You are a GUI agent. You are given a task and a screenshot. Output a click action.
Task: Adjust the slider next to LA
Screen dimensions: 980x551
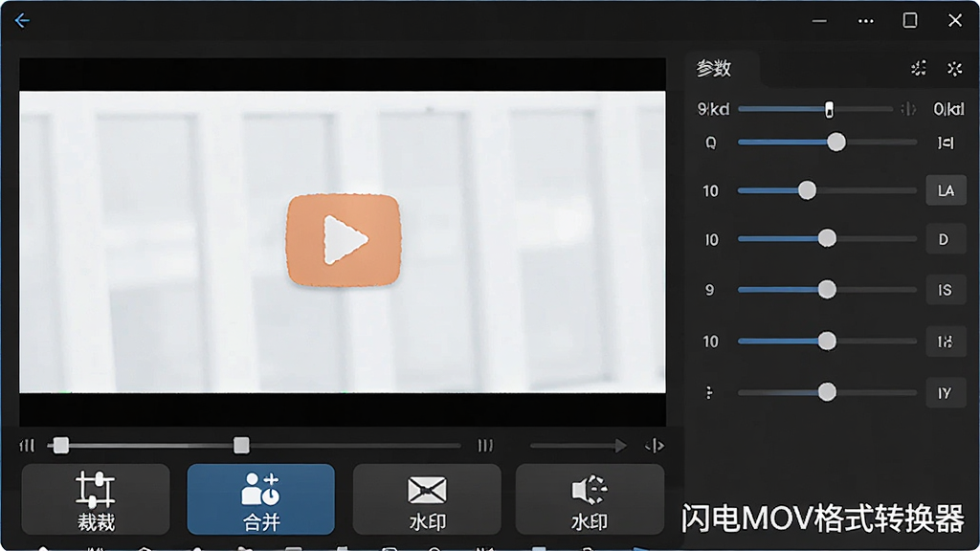click(807, 190)
